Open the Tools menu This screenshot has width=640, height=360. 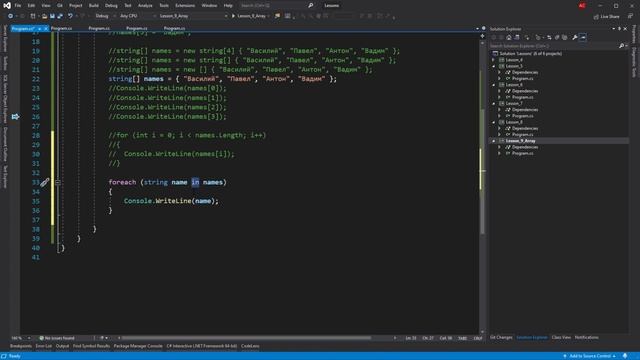pyautogui.click(x=164, y=6)
